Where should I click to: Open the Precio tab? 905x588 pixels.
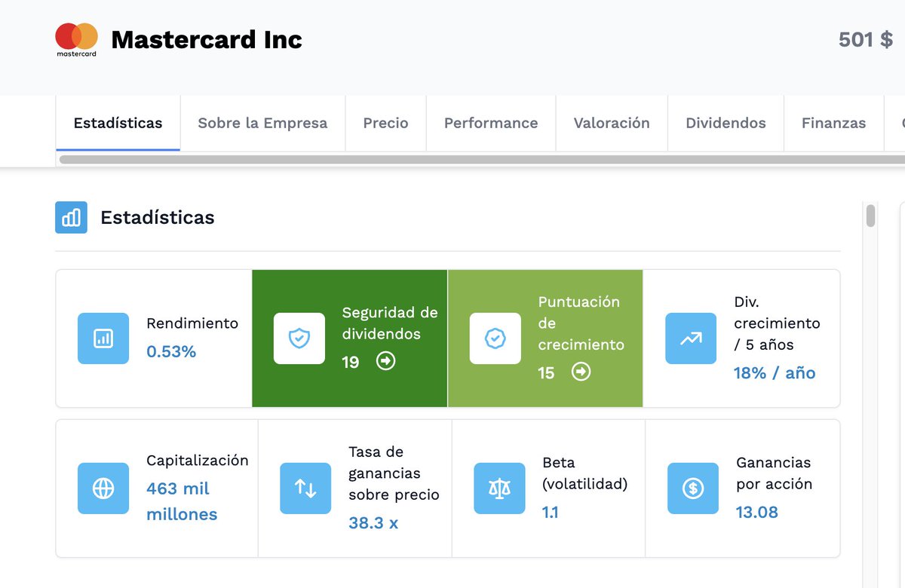pyautogui.click(x=385, y=123)
